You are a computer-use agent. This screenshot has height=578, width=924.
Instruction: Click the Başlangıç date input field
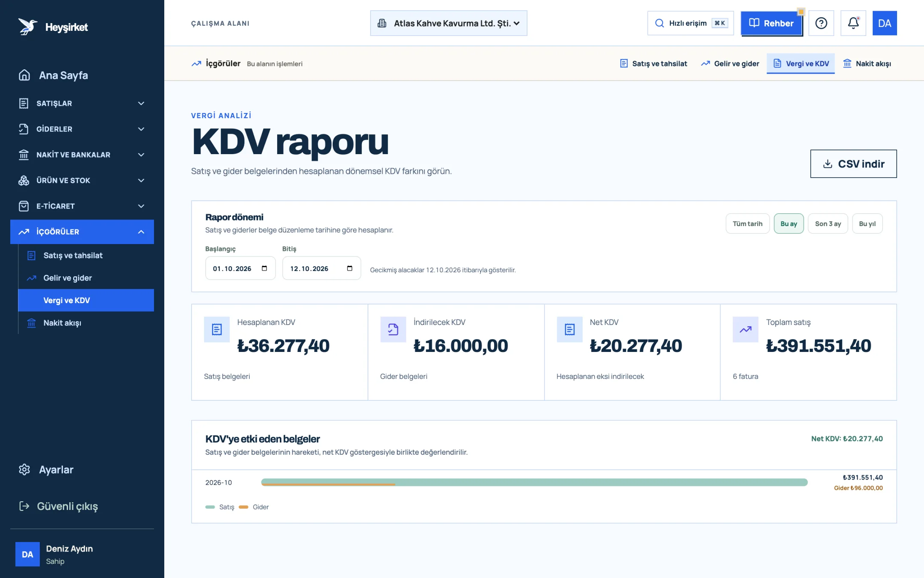tap(240, 268)
